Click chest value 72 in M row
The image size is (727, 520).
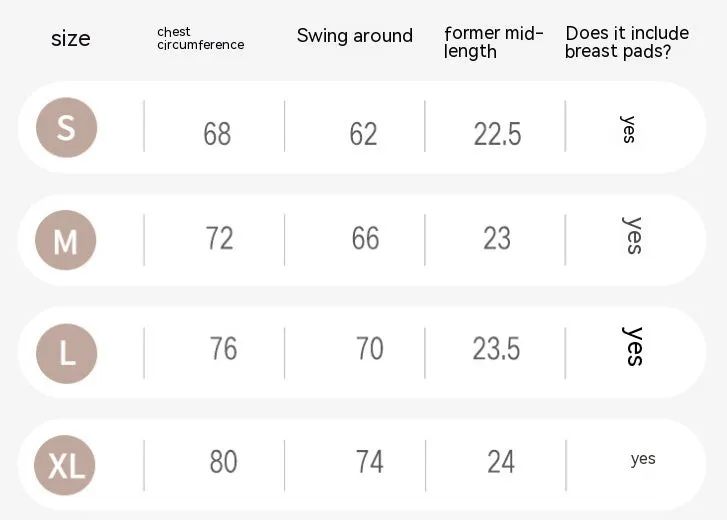pos(219,238)
